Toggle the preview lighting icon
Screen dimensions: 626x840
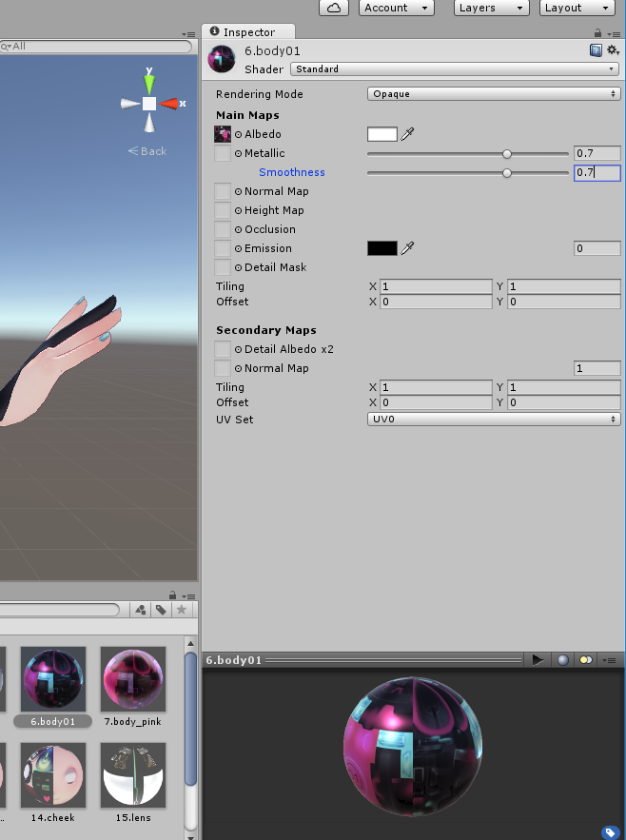[585, 660]
